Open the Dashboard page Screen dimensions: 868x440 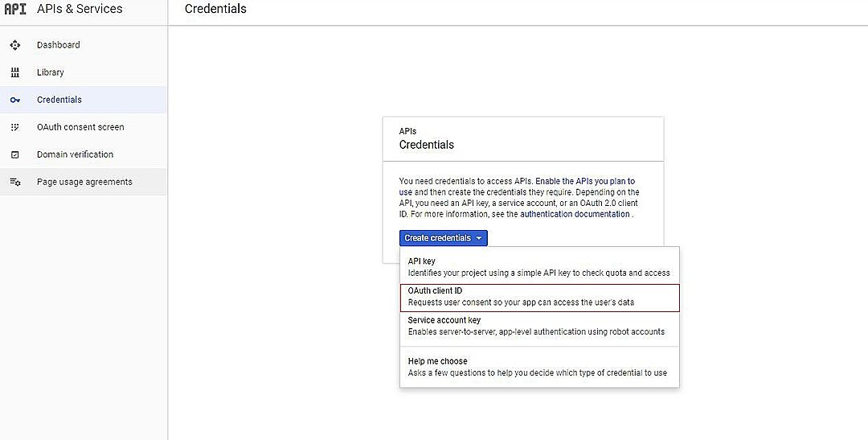tap(59, 45)
